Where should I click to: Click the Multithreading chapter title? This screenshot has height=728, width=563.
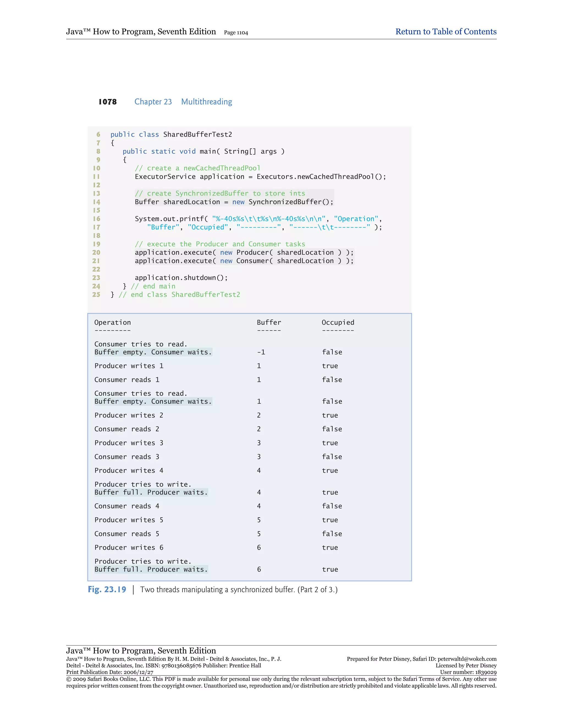[x=206, y=102]
